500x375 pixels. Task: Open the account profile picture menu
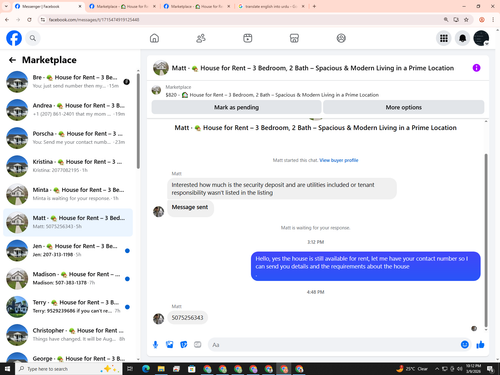pyautogui.click(x=481, y=38)
